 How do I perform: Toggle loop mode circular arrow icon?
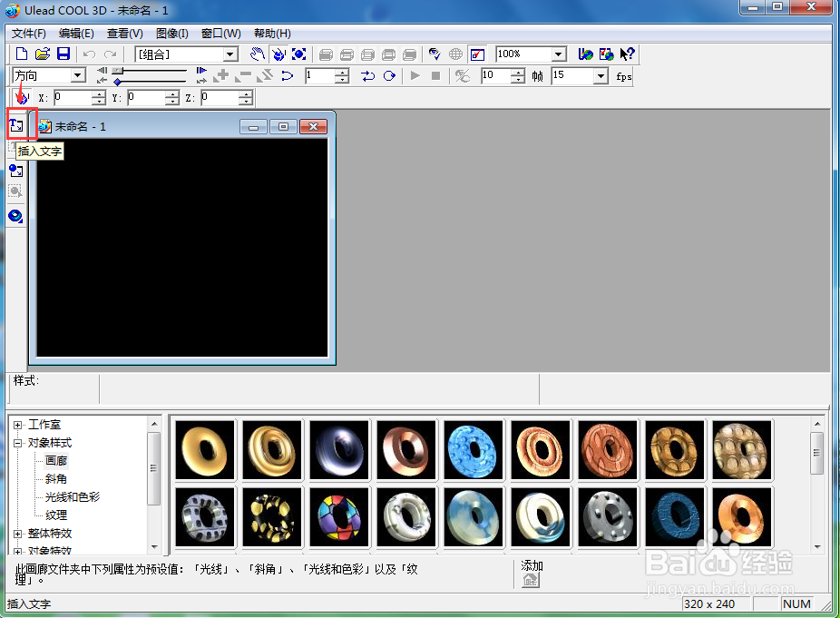(389, 76)
